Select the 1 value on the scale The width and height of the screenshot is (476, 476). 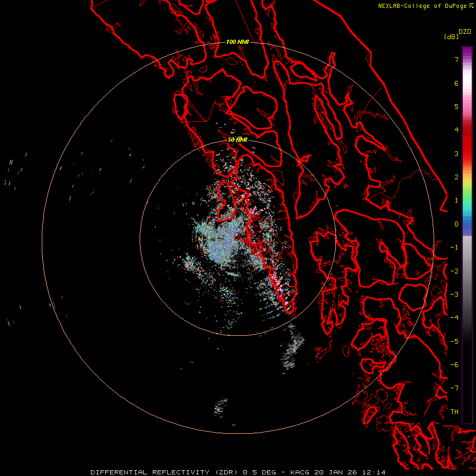[456, 200]
